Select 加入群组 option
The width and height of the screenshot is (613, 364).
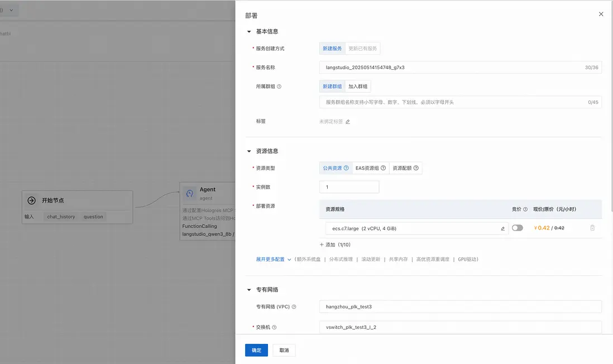[x=358, y=87]
